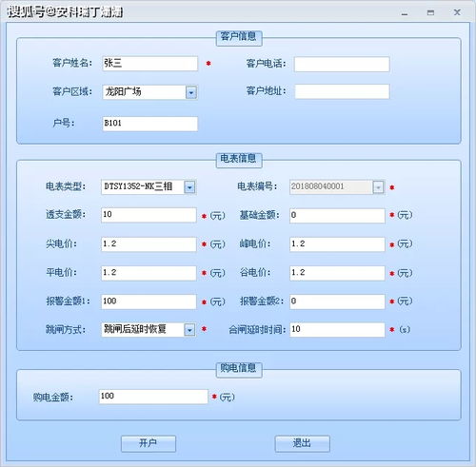Viewport: 476px width, 467px height.
Task: Click the 客户信息 group title
Action: click(239, 37)
